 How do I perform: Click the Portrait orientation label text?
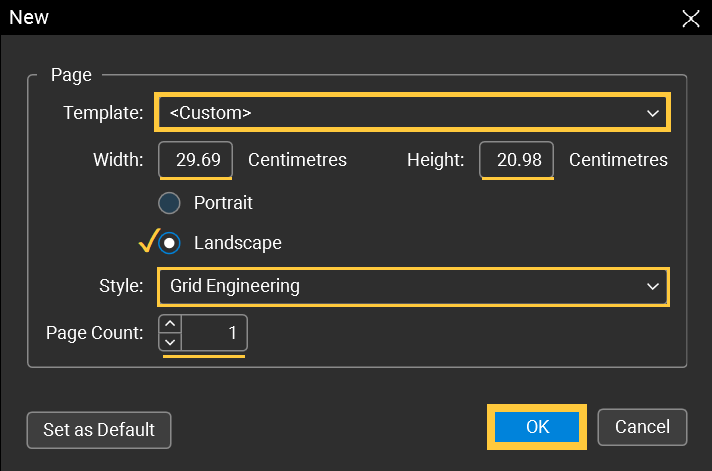pyautogui.click(x=223, y=203)
